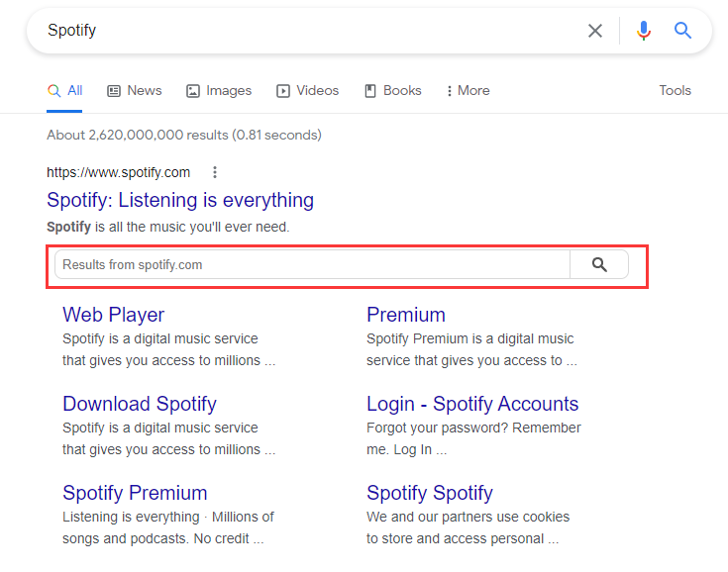Clear the Spotify search query
This screenshot has height=572, width=728.
click(595, 31)
